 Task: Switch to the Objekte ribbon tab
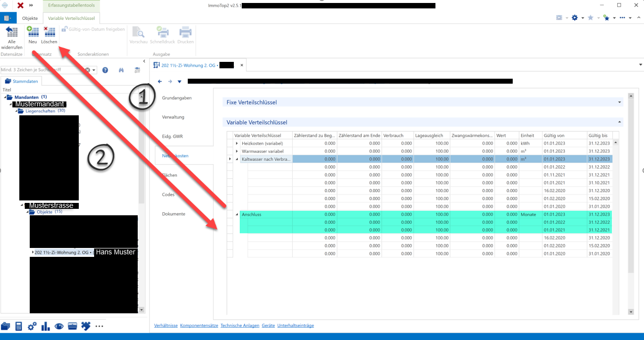pos(30,18)
